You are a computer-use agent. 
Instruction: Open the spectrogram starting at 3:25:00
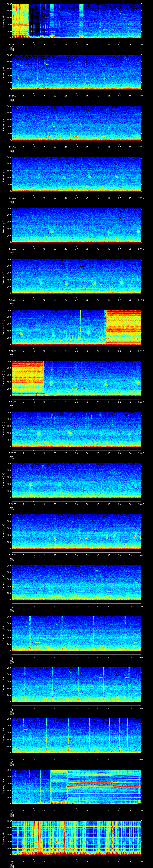point(76,531)
